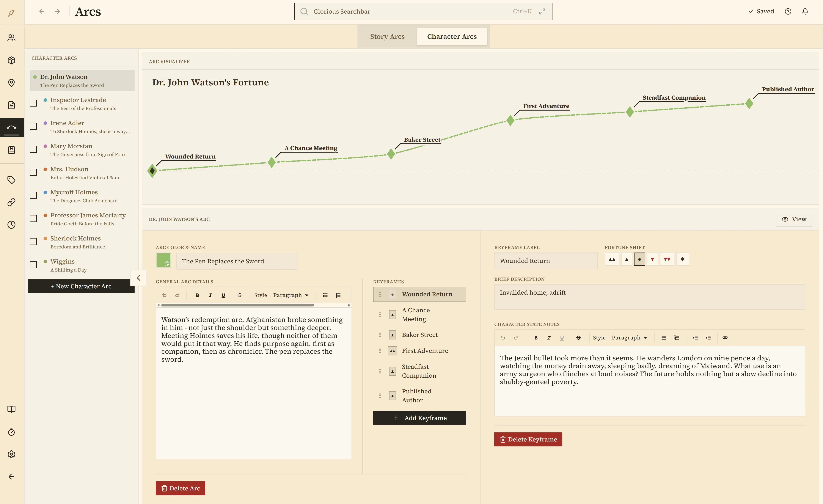823x504 pixels.
Task: Click the notification bell icon
Action: tap(805, 11)
